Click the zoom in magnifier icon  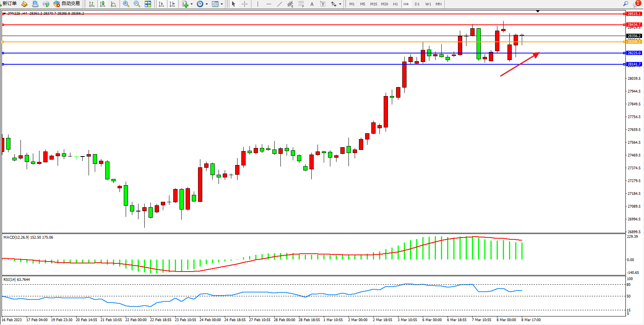126,4
